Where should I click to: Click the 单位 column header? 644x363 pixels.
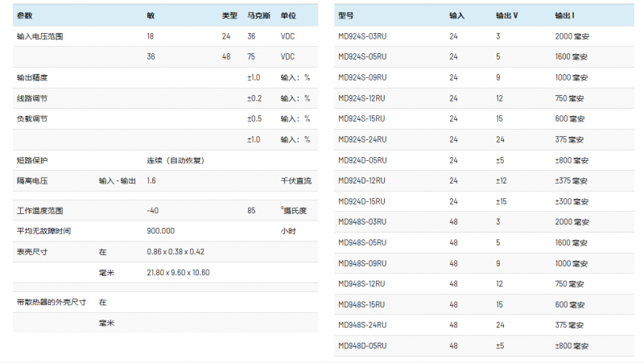(x=288, y=15)
